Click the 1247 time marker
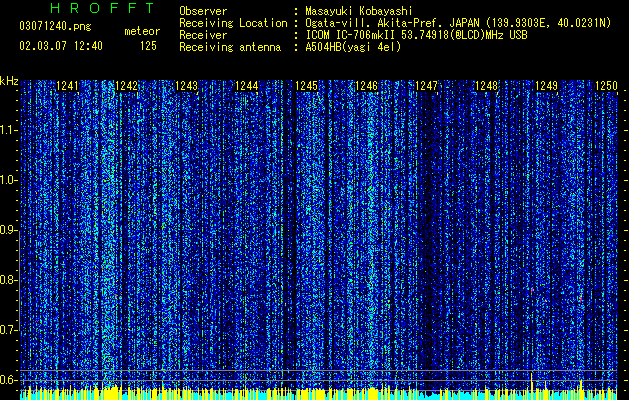Viewport: 629px width, 400px height. [x=426, y=86]
